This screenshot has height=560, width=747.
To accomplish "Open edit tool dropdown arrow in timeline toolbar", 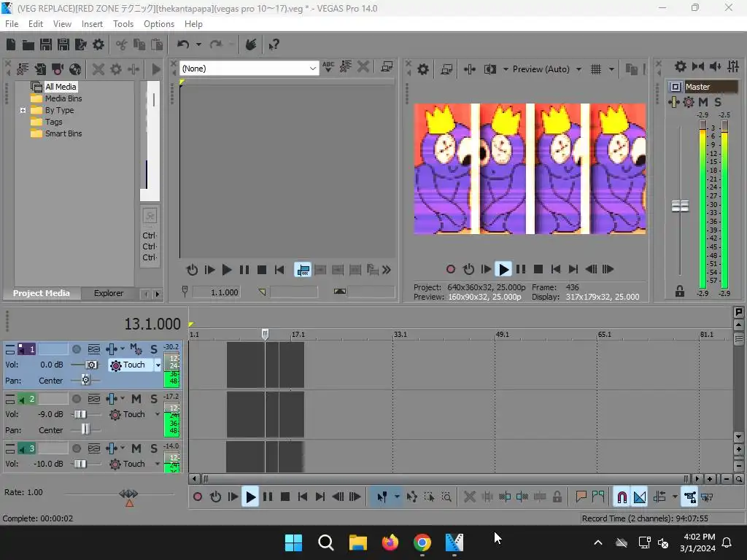I will click(x=396, y=497).
